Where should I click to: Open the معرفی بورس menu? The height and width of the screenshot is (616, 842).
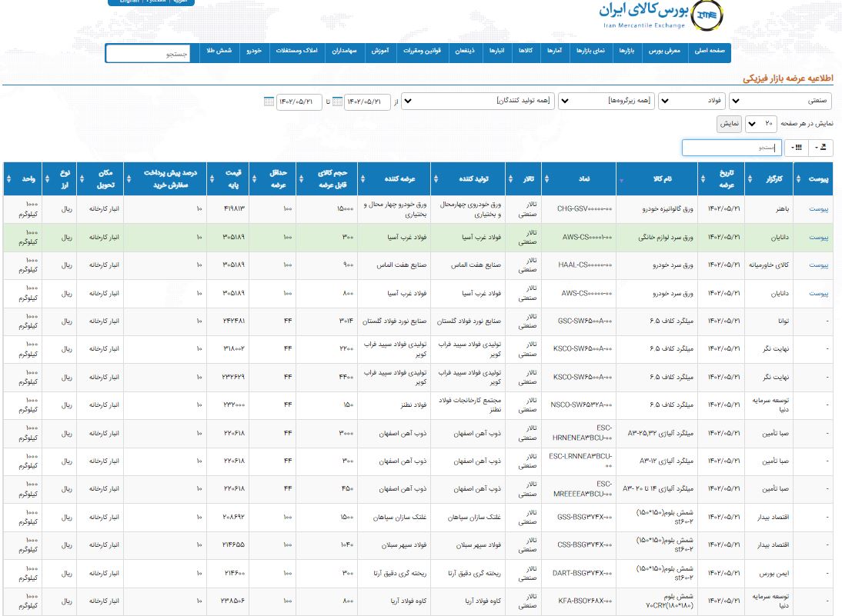[664, 51]
